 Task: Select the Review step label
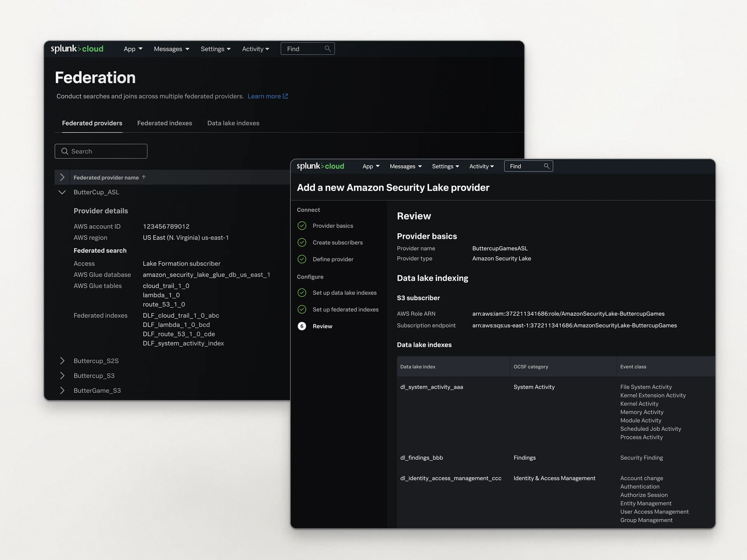(x=322, y=326)
